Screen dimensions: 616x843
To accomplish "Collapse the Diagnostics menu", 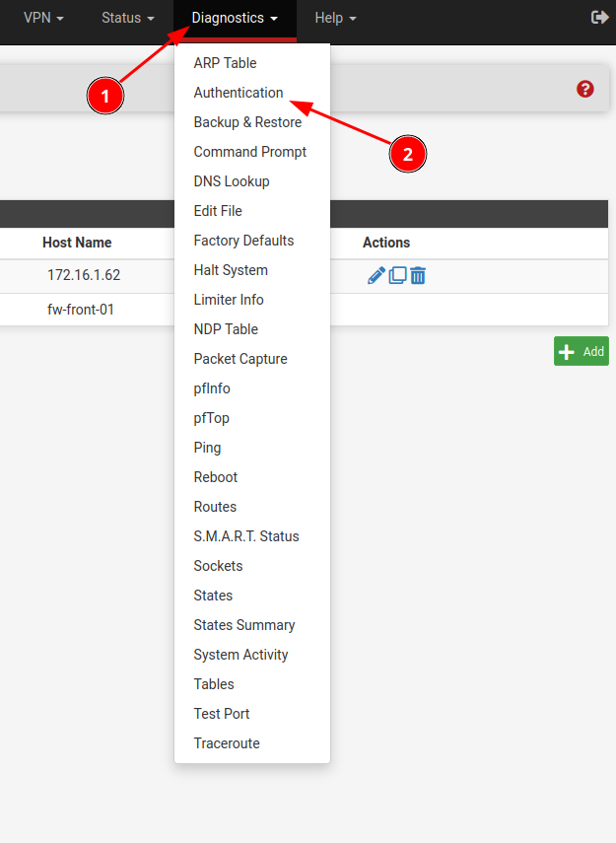I will click(x=235, y=18).
